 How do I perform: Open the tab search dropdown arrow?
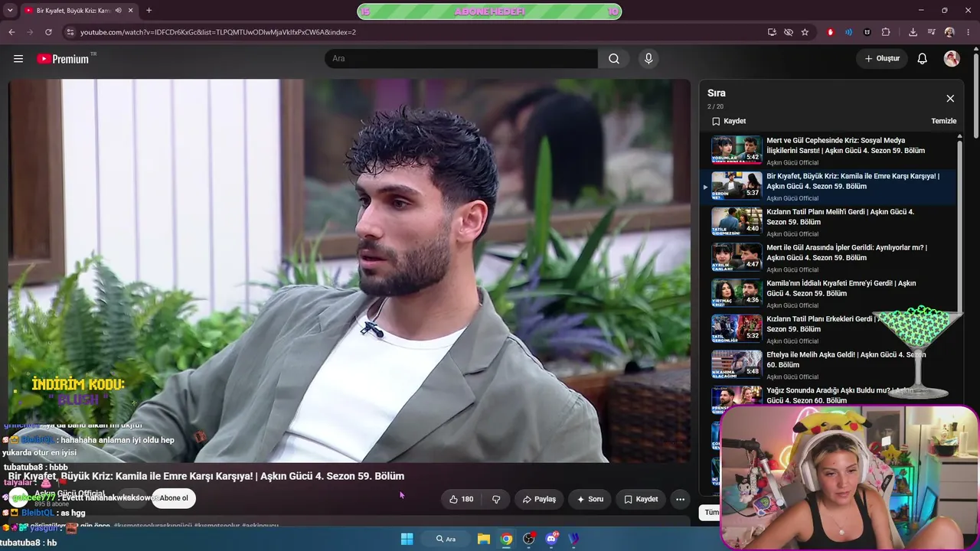point(8,11)
